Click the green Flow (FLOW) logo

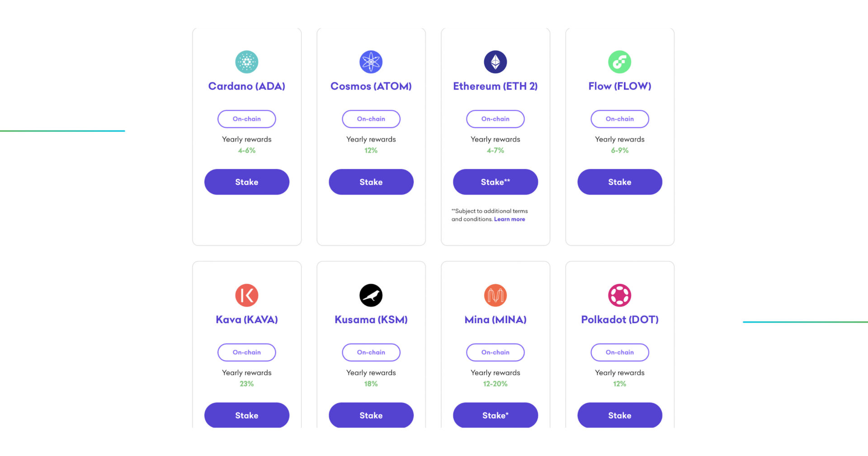coord(619,62)
